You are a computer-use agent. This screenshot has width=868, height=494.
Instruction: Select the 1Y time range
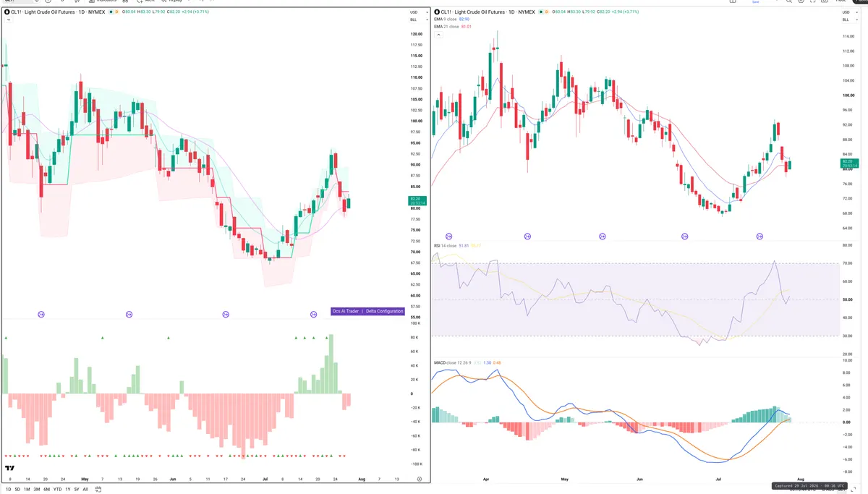68,489
